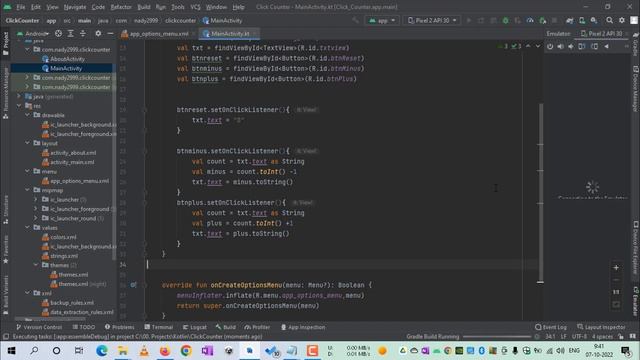Click the Make Project hammer icon
The height and width of the screenshot is (360, 640).
click(356, 20)
